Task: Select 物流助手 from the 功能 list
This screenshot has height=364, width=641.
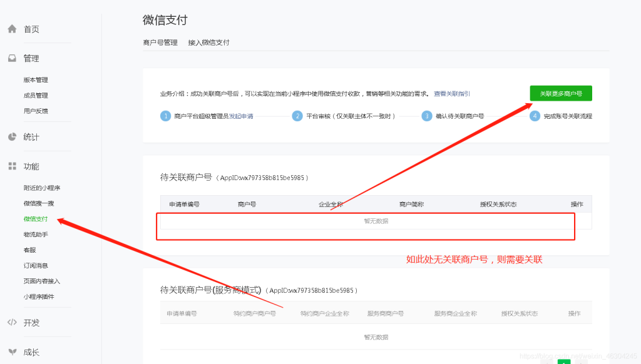Action: pos(36,235)
